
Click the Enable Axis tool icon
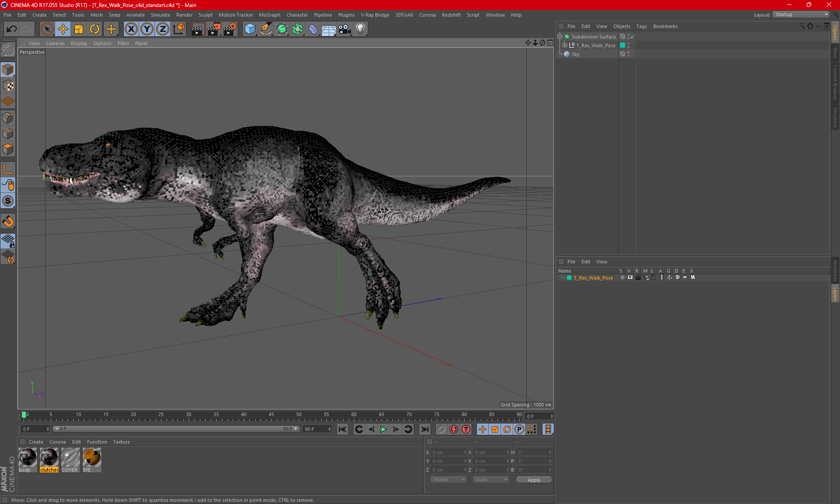(x=8, y=169)
